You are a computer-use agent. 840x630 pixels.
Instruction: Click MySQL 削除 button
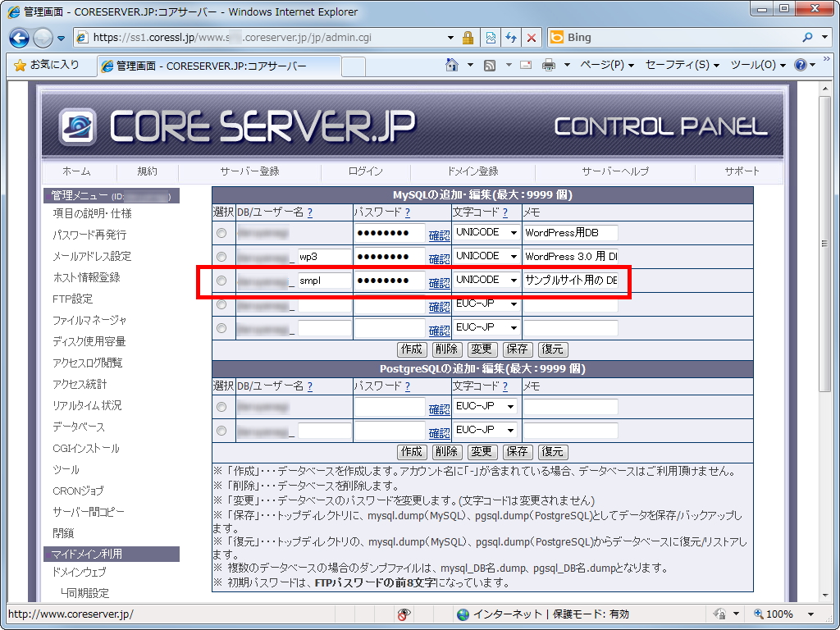point(446,349)
